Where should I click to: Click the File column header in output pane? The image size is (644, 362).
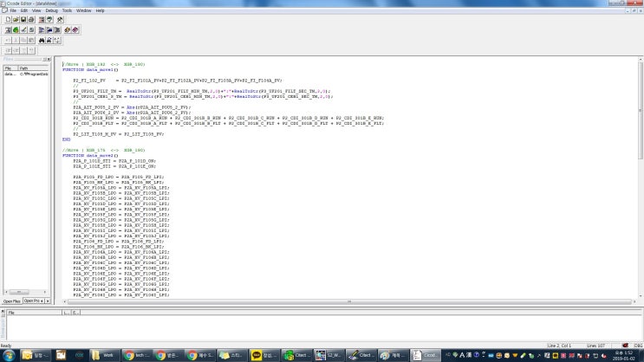pyautogui.click(x=33, y=312)
